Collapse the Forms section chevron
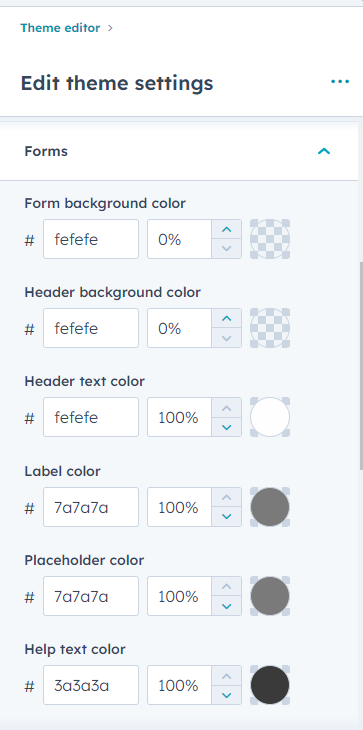Screen dimensions: 363x730 pos(324,151)
